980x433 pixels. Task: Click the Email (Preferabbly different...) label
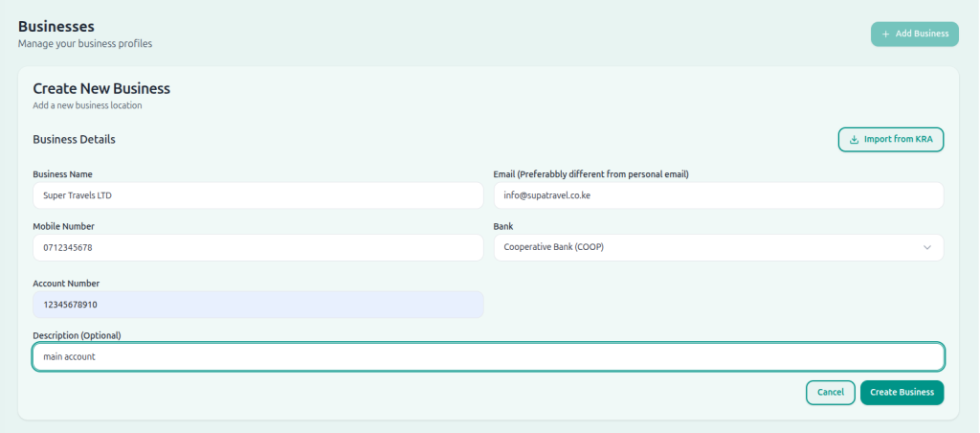591,174
